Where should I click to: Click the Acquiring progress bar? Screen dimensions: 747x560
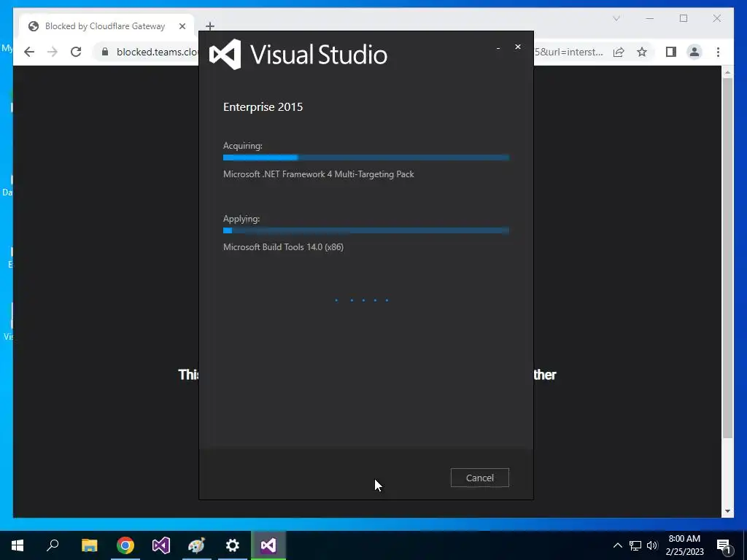(x=366, y=157)
